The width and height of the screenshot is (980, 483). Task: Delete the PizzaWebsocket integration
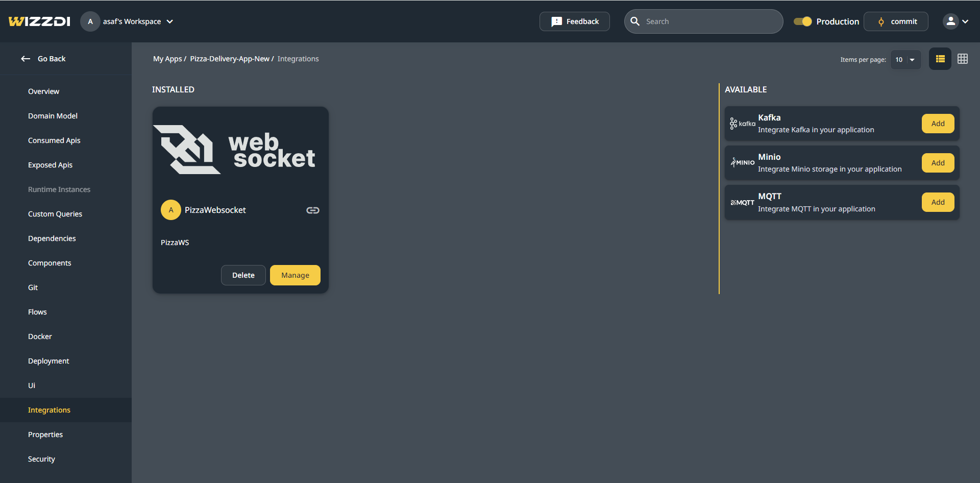click(x=243, y=275)
